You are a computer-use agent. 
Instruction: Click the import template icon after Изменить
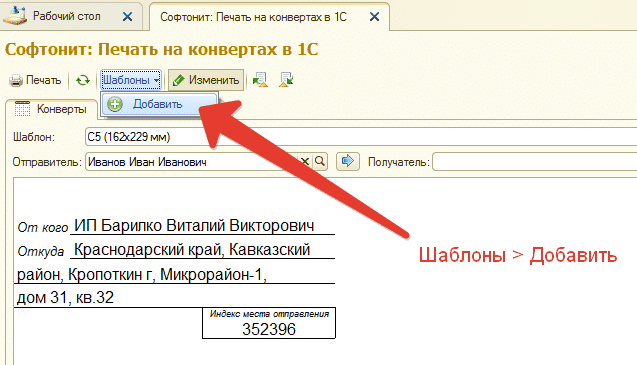[x=260, y=80]
